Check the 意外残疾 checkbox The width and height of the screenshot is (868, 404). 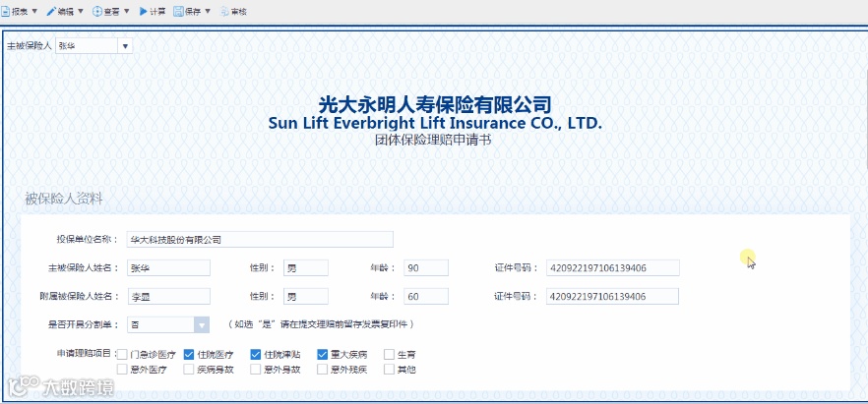tap(322, 370)
